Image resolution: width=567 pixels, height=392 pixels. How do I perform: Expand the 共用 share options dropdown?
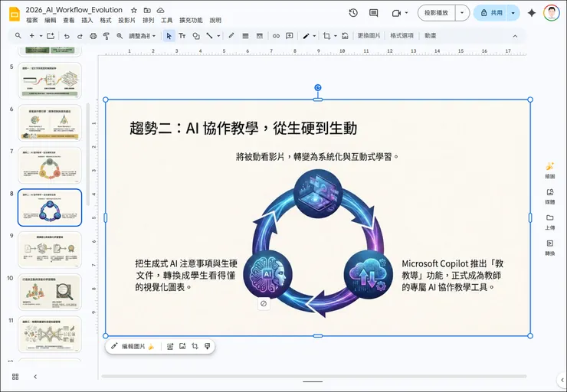click(513, 13)
